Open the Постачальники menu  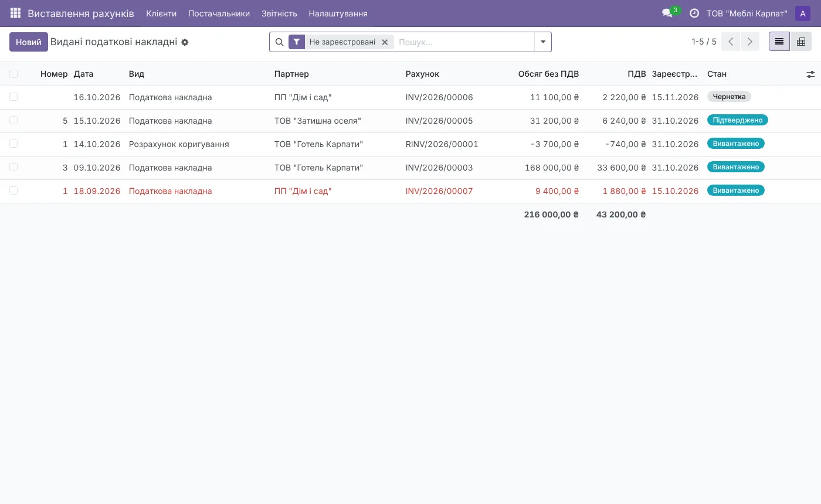click(219, 13)
